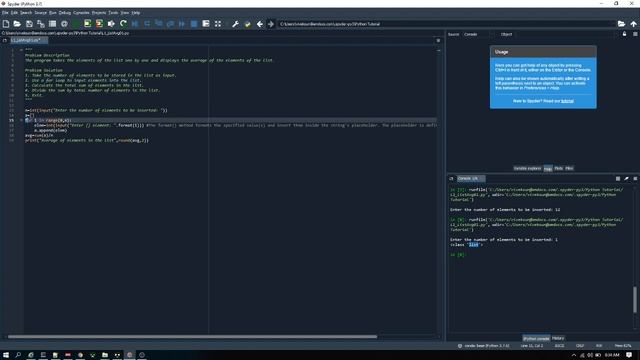
Task: Open the File menu
Action: (x=5, y=13)
